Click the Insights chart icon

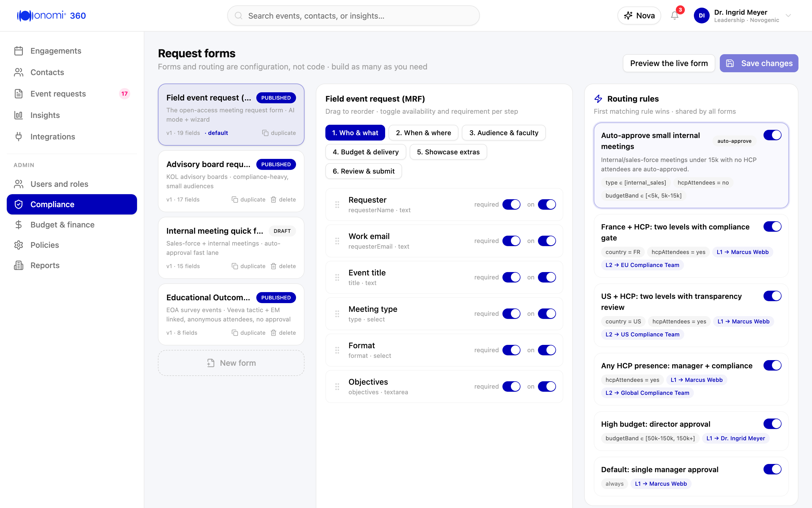[19, 115]
